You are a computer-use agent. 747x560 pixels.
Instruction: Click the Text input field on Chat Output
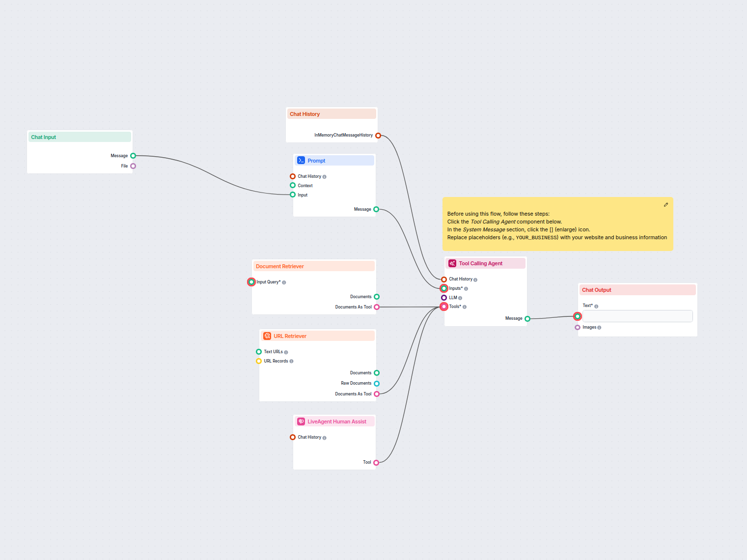click(x=637, y=316)
